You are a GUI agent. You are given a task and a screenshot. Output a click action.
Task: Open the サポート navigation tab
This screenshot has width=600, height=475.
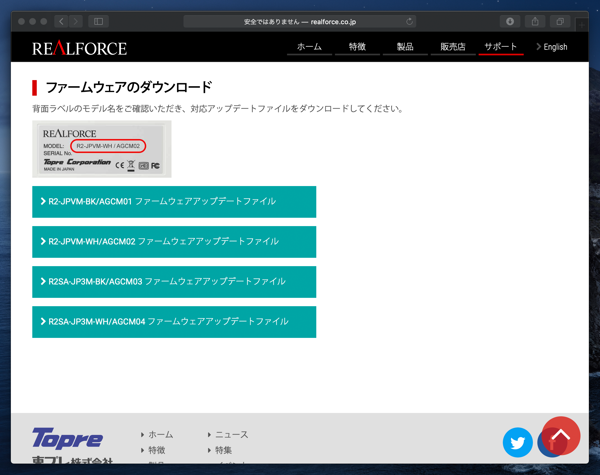(501, 47)
